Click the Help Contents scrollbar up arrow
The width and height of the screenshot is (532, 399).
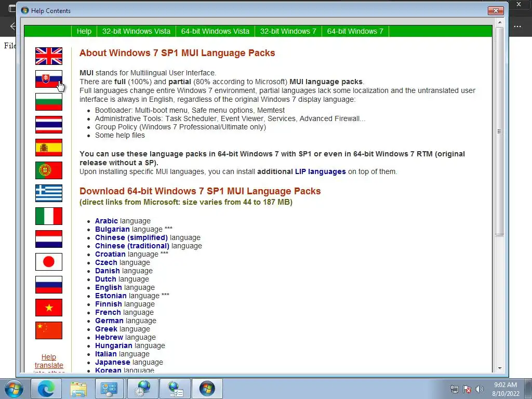pos(499,22)
